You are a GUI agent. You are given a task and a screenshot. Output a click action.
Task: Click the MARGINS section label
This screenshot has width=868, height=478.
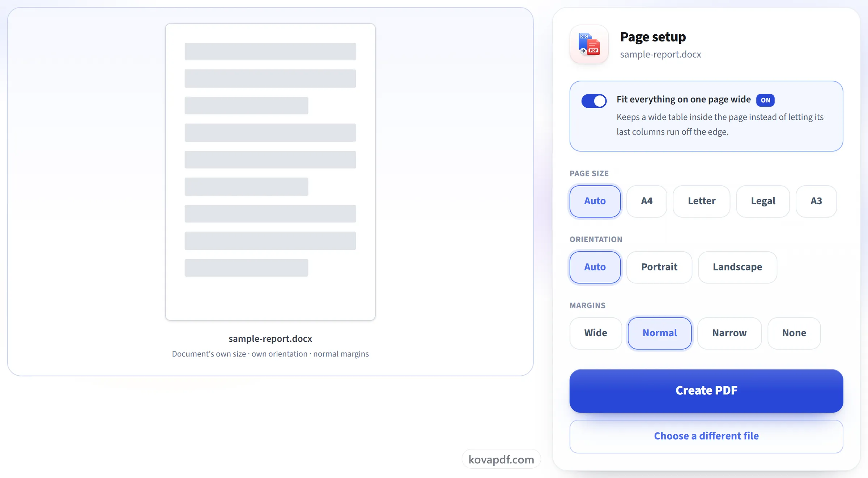(587, 306)
